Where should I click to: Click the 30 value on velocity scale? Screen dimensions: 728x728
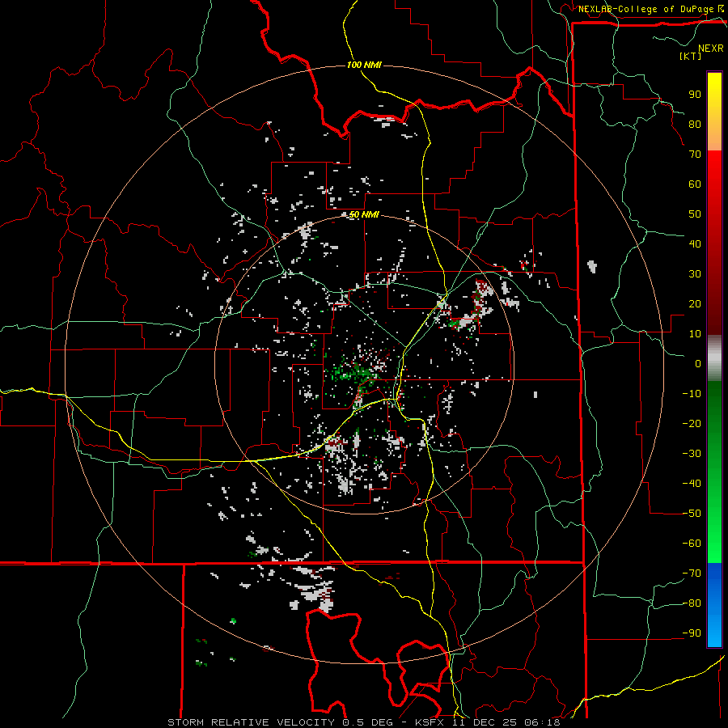click(695, 274)
